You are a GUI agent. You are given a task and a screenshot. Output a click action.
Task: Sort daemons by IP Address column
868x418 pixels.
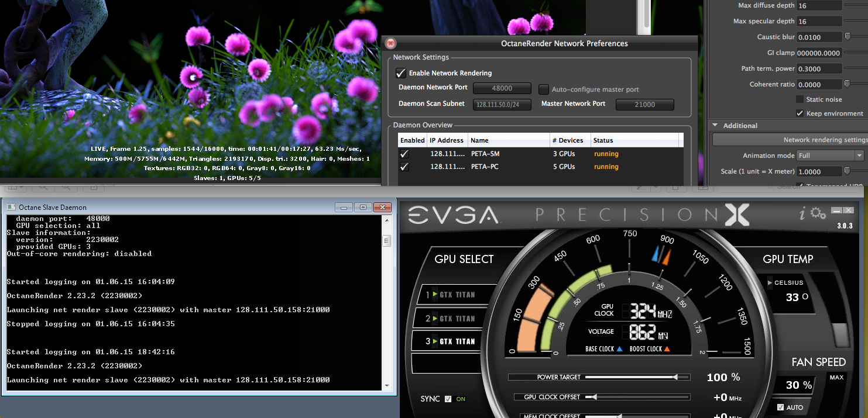pos(447,140)
